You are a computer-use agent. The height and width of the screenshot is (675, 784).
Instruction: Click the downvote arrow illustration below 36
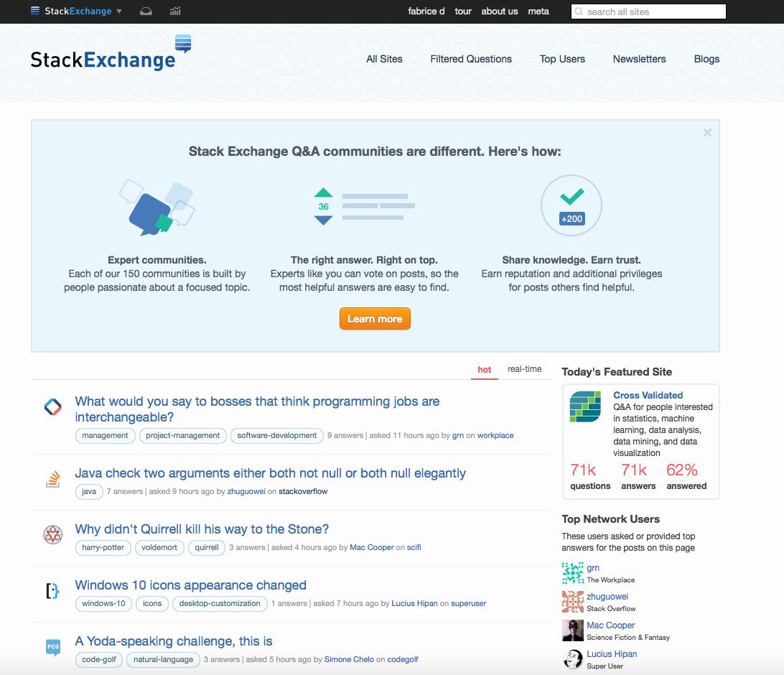324,220
